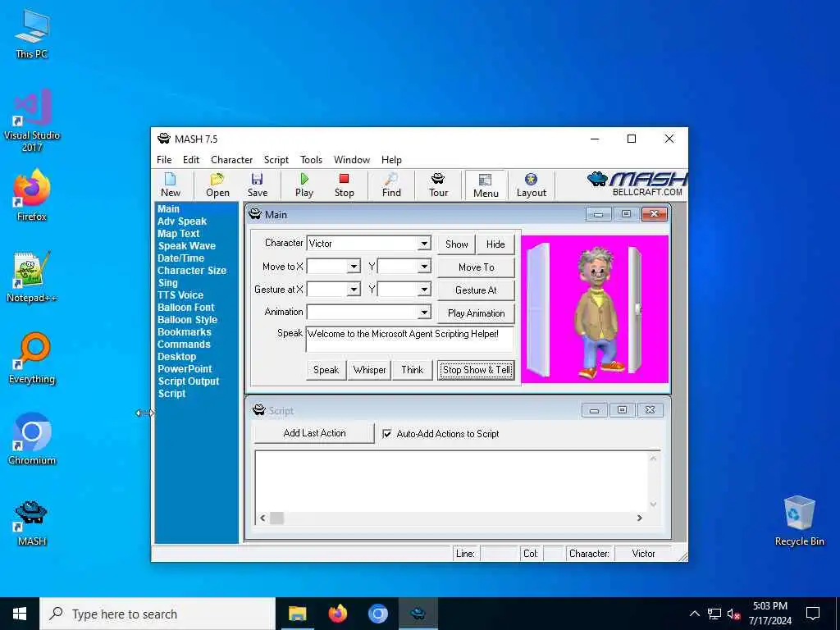Expand the Move to Y dropdown
840x630 pixels.
tap(424, 267)
